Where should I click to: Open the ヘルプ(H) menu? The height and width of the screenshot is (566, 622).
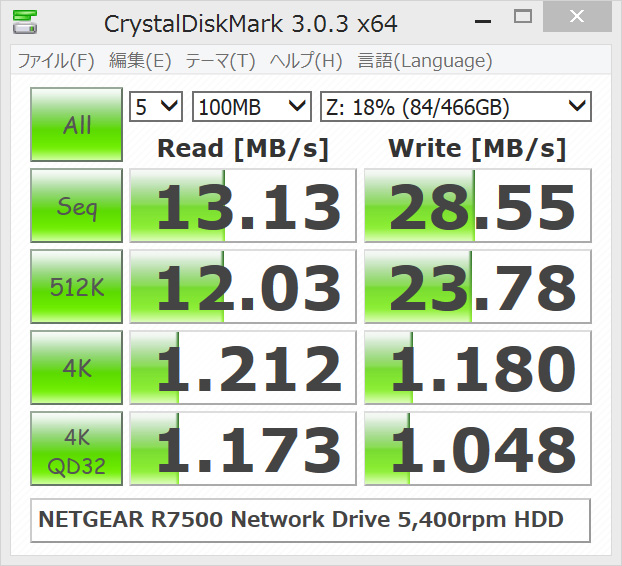(x=306, y=61)
